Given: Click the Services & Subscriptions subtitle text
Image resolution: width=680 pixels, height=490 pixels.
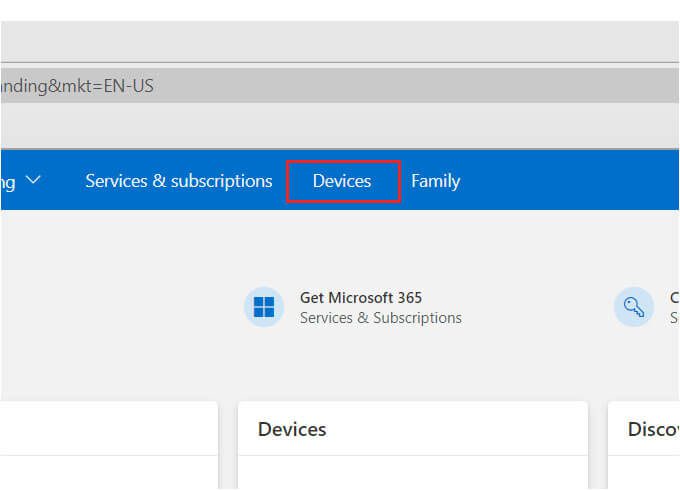Looking at the screenshot, I should click(x=381, y=318).
